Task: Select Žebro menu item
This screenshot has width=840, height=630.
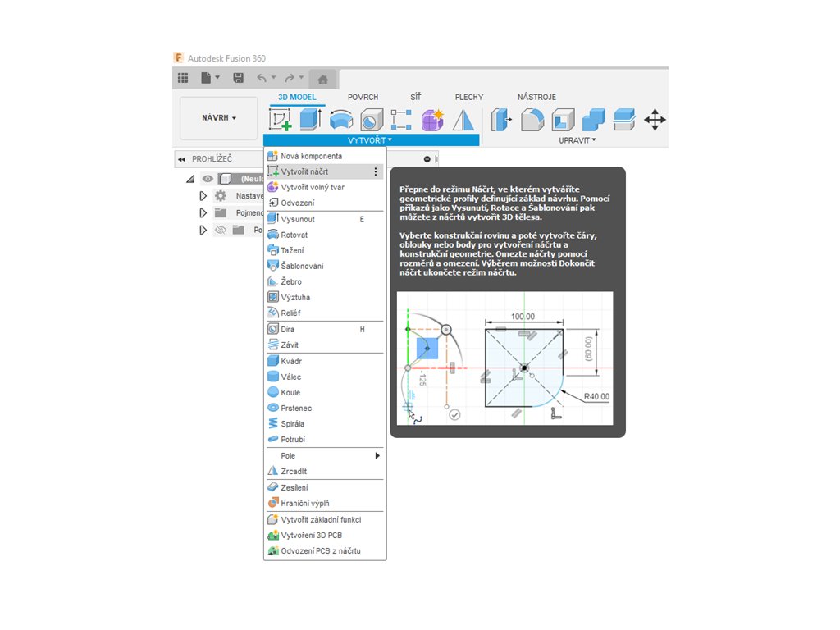Action: pos(325,281)
